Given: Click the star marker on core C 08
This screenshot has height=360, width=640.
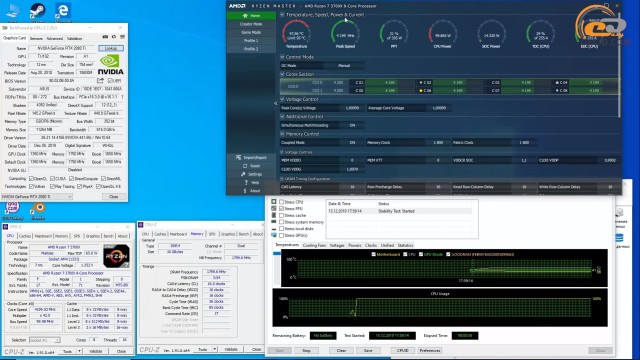Looking at the screenshot, I should pos(557,91).
